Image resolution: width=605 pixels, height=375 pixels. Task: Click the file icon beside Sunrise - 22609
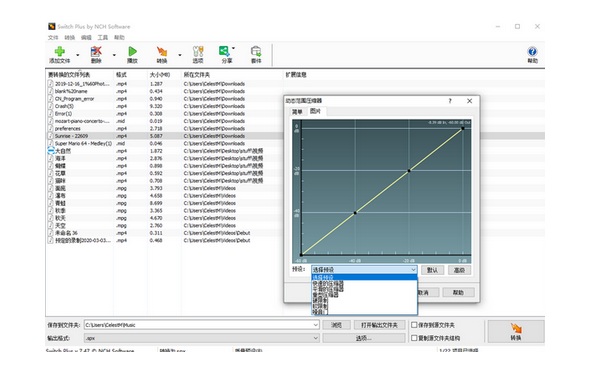[x=51, y=136]
